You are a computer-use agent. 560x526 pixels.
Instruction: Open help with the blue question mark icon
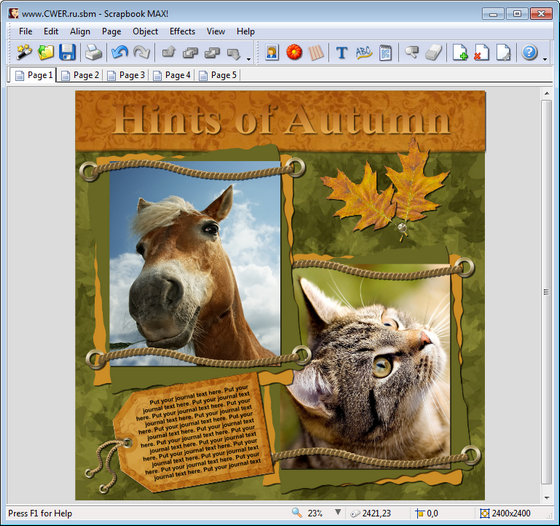(529, 52)
